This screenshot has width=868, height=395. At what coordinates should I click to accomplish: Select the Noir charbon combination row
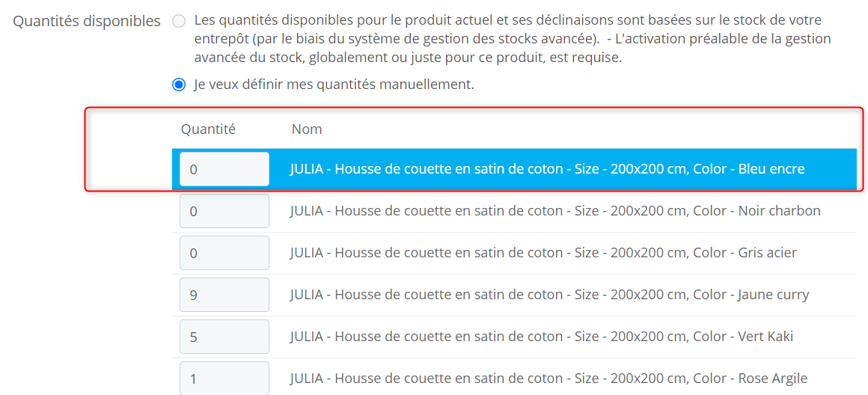coord(555,211)
